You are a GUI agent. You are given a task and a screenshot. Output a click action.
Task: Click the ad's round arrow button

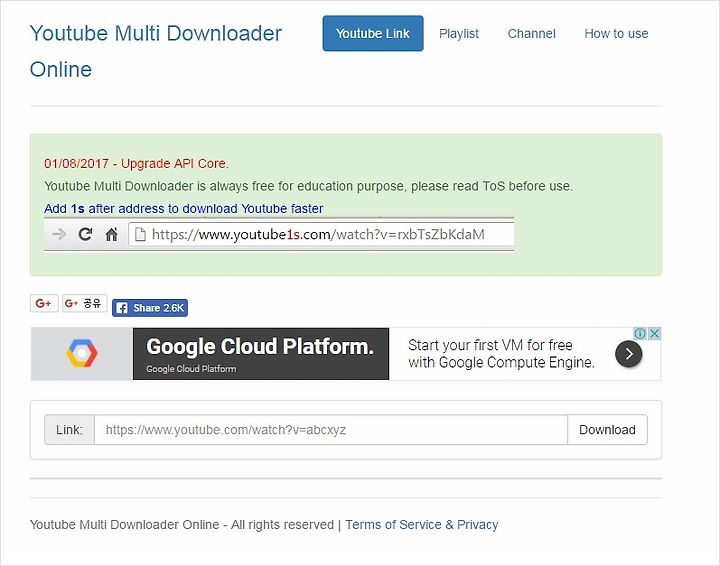pos(628,354)
